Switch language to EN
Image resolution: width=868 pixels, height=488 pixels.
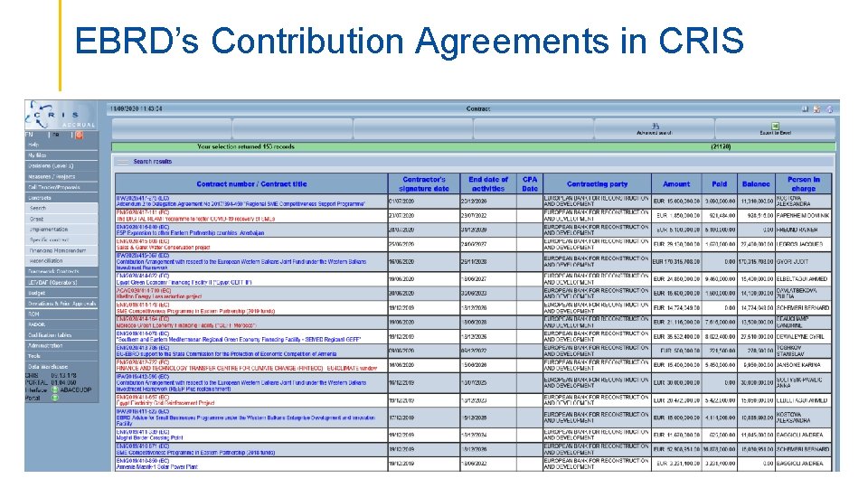click(x=29, y=135)
